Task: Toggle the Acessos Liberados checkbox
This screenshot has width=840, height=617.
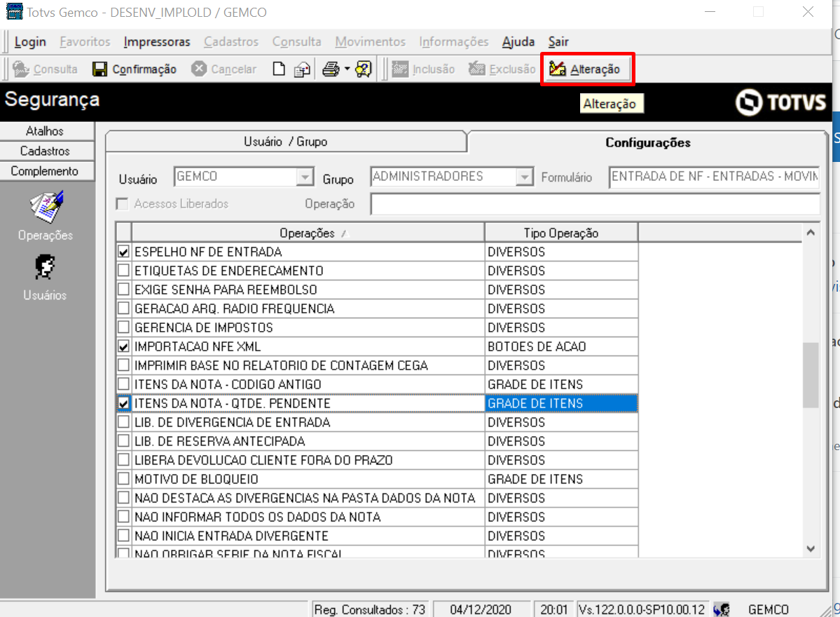Action: [x=123, y=204]
